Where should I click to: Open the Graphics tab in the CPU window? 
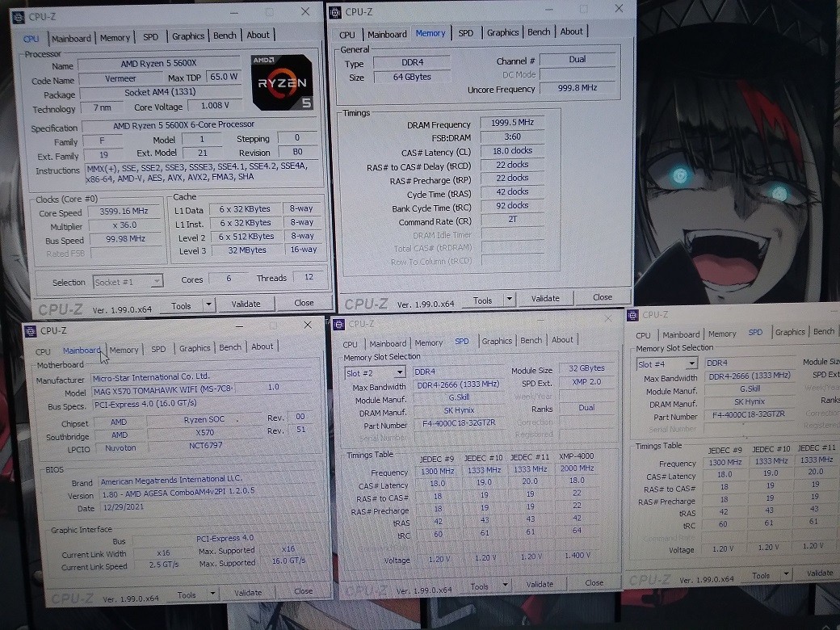(x=188, y=36)
